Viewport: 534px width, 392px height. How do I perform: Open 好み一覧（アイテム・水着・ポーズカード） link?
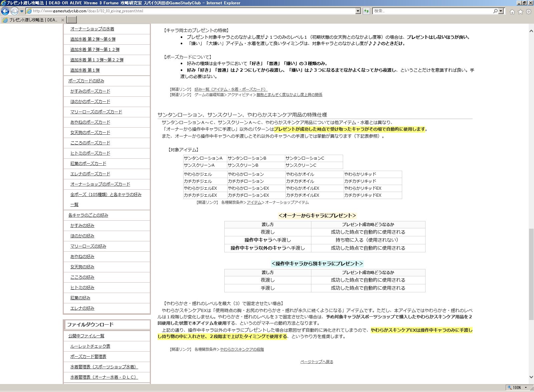pyautogui.click(x=231, y=89)
